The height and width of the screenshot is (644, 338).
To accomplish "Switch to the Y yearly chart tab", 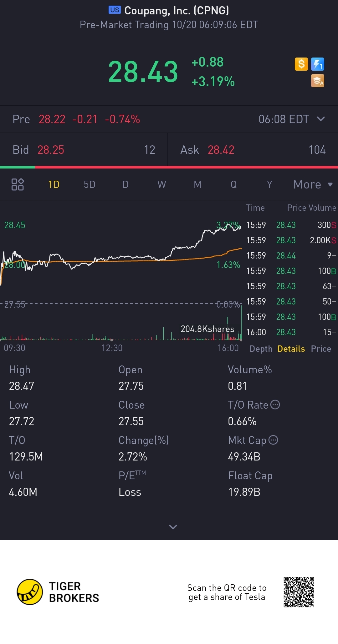I will click(269, 184).
